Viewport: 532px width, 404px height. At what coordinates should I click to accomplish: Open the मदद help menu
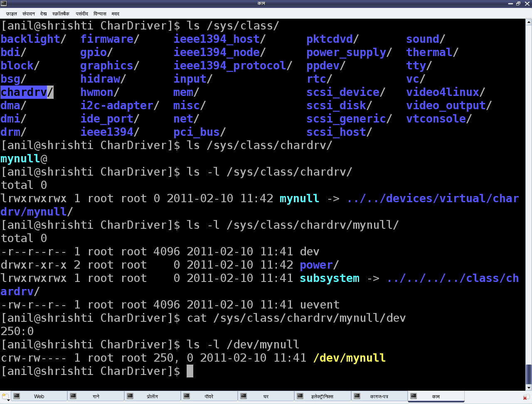point(115,14)
